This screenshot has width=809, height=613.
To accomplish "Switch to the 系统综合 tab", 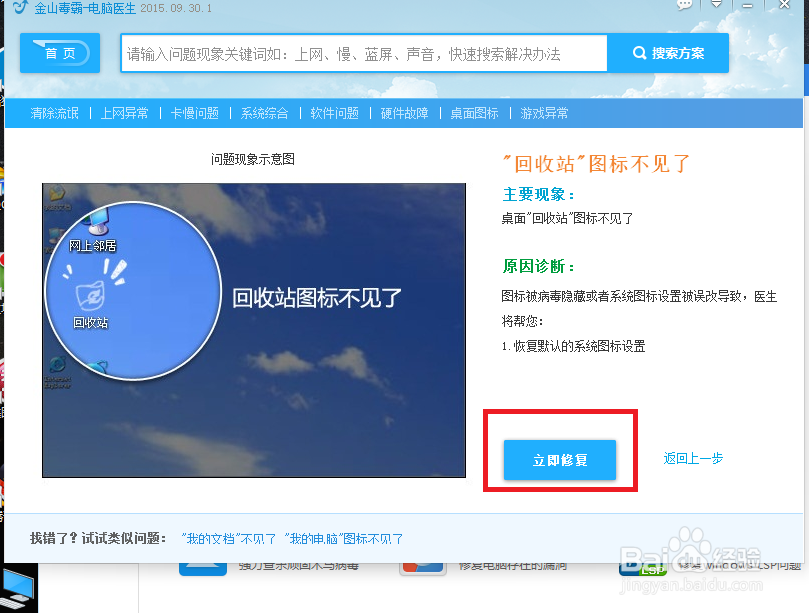I will 265,113.
